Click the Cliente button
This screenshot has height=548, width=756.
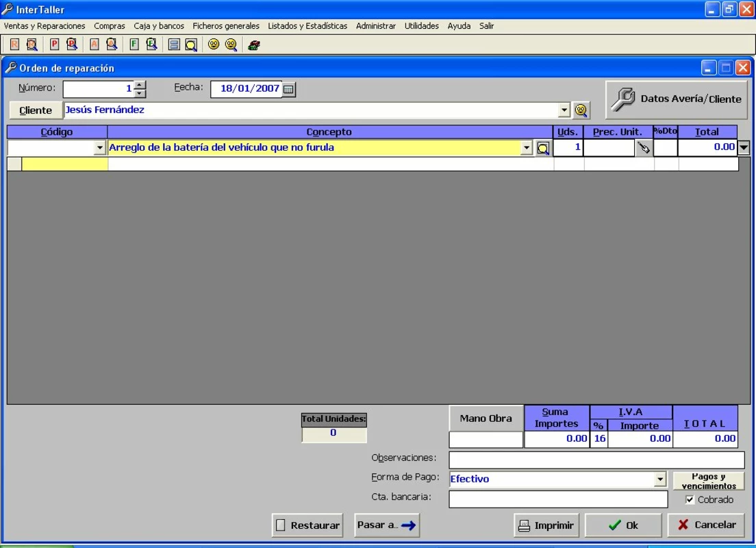pyautogui.click(x=36, y=110)
